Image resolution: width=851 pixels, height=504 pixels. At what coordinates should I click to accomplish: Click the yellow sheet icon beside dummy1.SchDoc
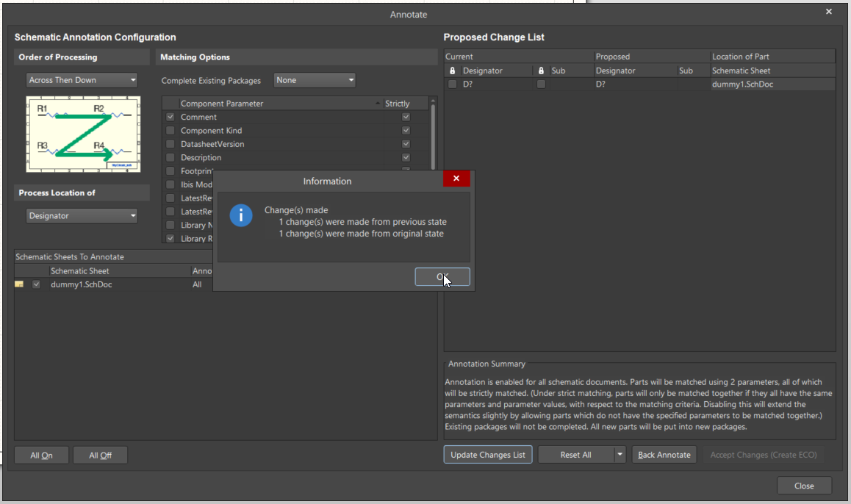(20, 284)
